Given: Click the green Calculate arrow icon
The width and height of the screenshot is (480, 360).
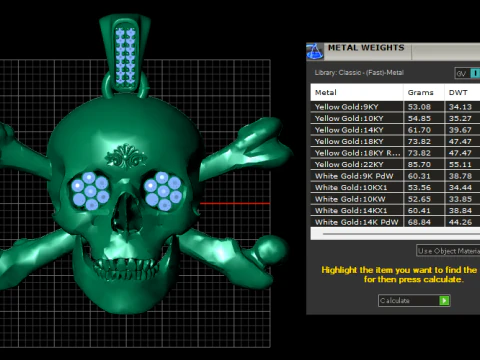Looking at the screenshot, I should coord(444,301).
